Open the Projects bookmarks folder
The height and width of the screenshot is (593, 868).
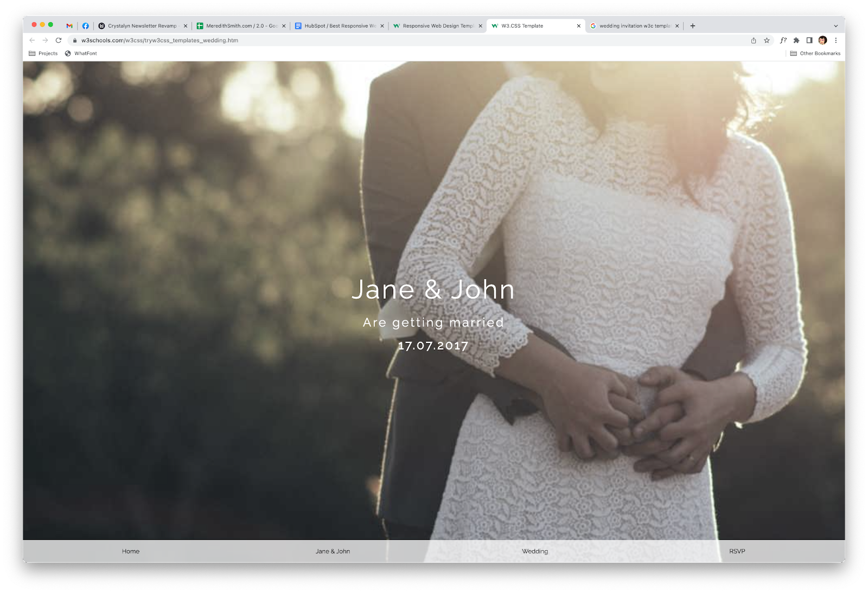point(43,54)
